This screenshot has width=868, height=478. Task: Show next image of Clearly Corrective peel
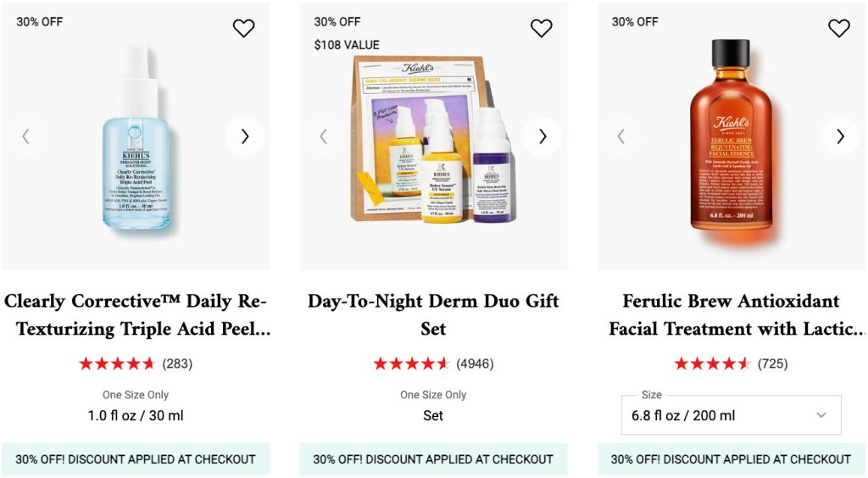click(x=244, y=136)
